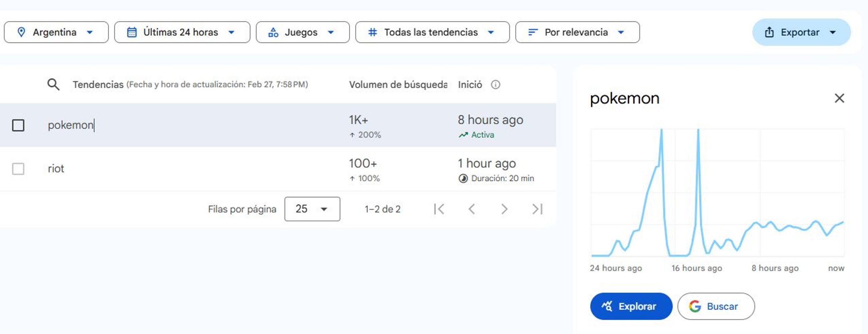Click the 8 hours ago start time in pokemon row
868x334 pixels.
click(490, 120)
